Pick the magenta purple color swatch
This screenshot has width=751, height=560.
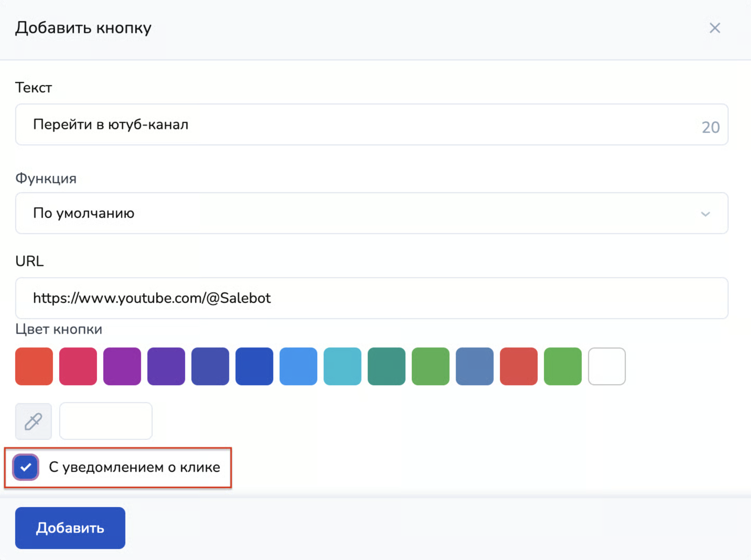[x=122, y=366]
